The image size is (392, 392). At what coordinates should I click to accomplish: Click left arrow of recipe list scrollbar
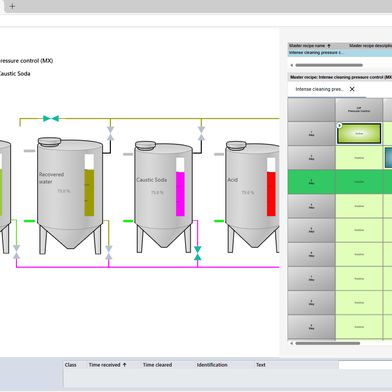[292, 65]
